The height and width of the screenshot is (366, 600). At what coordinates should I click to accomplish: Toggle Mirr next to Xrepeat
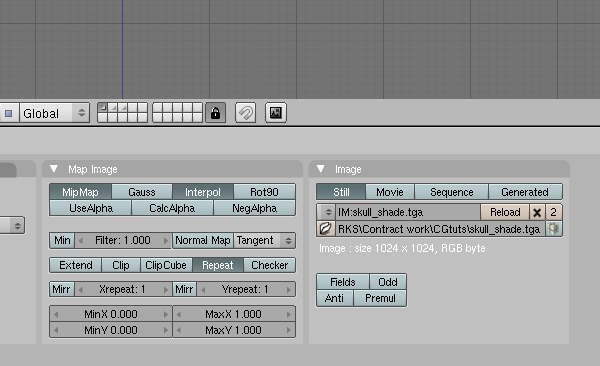[x=62, y=289]
